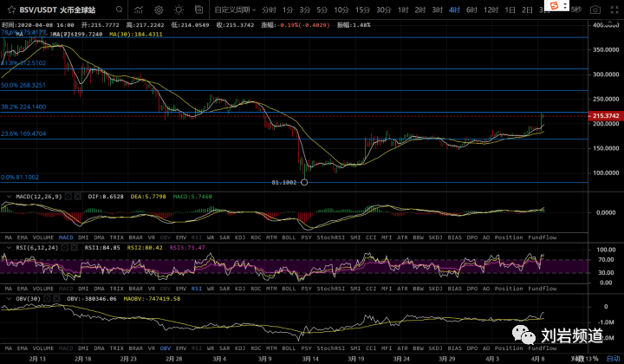Toggle highlighted MACD in first indicator row

[66, 237]
